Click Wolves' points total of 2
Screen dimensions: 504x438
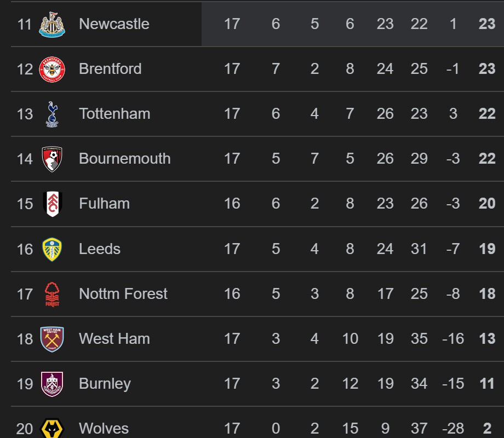coord(487,428)
